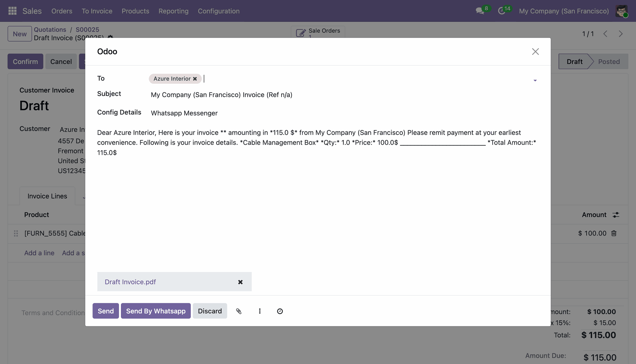
Task: Click the Cancel button
Action: [x=61, y=62]
